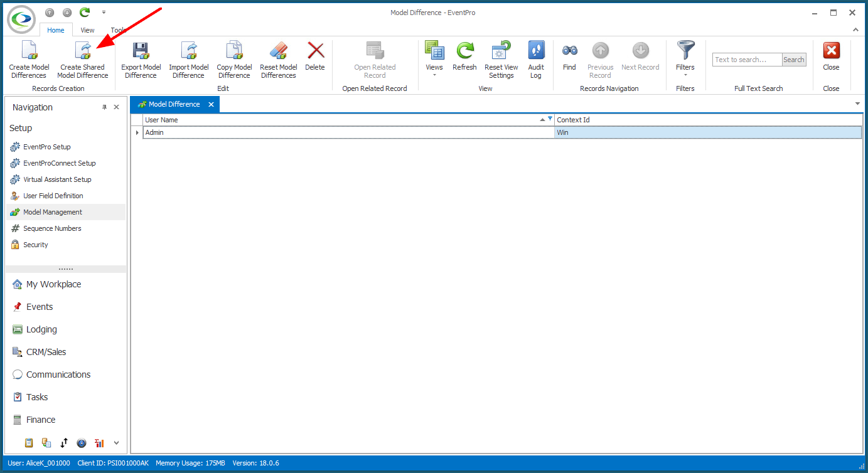This screenshot has height=473, width=868.
Task: Open Finance navigation group
Action: 41,420
